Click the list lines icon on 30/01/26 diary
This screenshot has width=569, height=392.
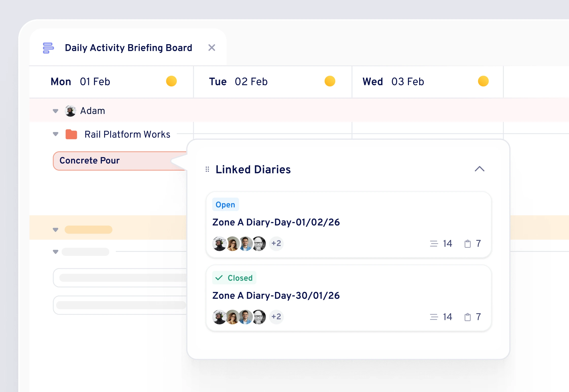pos(434,317)
